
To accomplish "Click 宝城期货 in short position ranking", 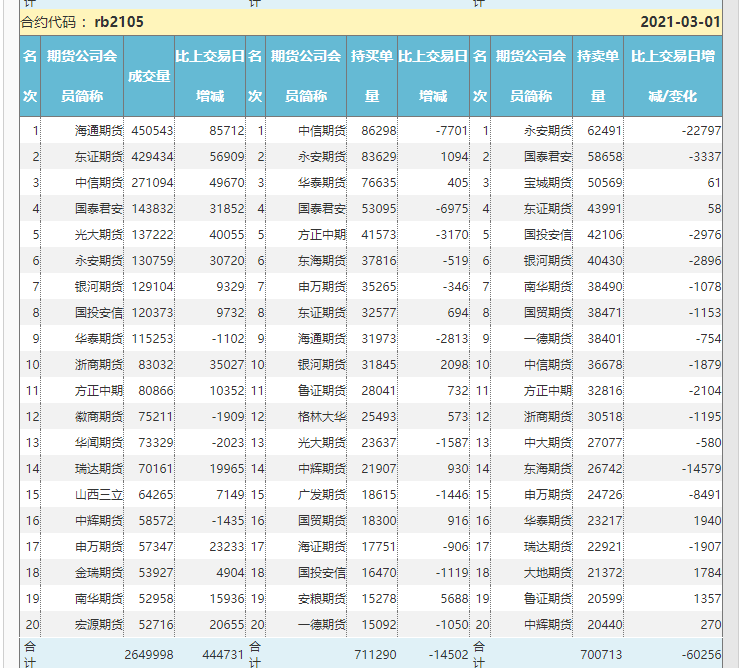I will click(x=548, y=183).
